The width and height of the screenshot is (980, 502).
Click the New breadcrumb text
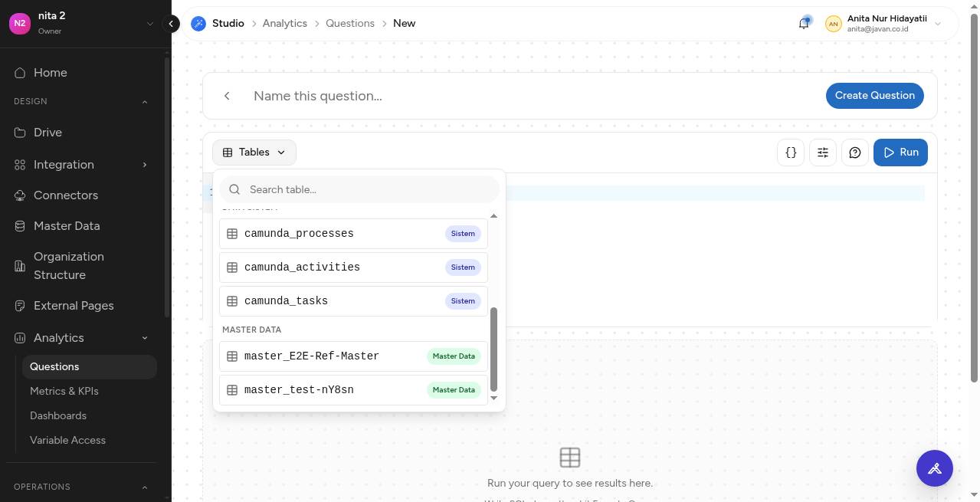pos(404,24)
